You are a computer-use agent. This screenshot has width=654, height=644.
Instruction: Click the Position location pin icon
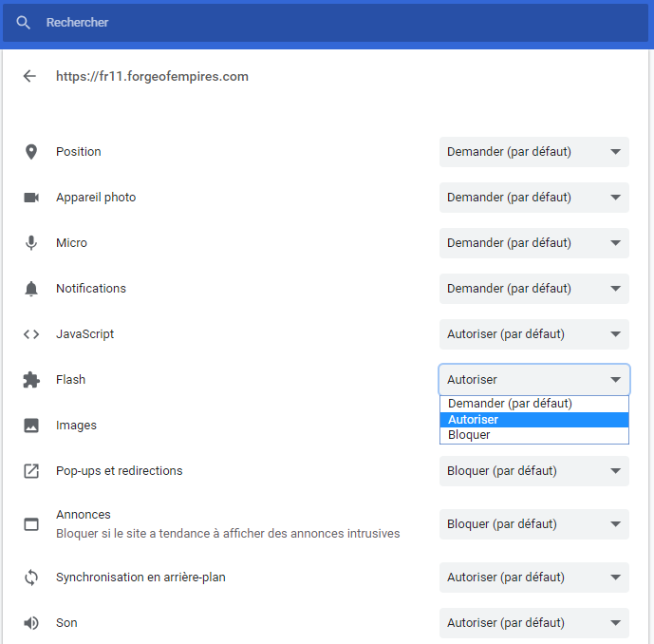pyautogui.click(x=31, y=152)
